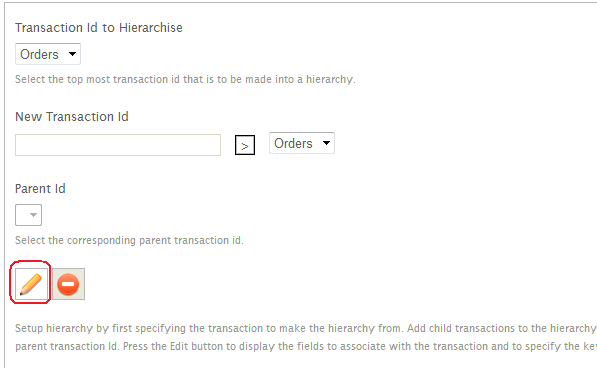597x368 pixels.
Task: Click word 'Orders' in dropdown beside '>' button
Action: click(293, 143)
